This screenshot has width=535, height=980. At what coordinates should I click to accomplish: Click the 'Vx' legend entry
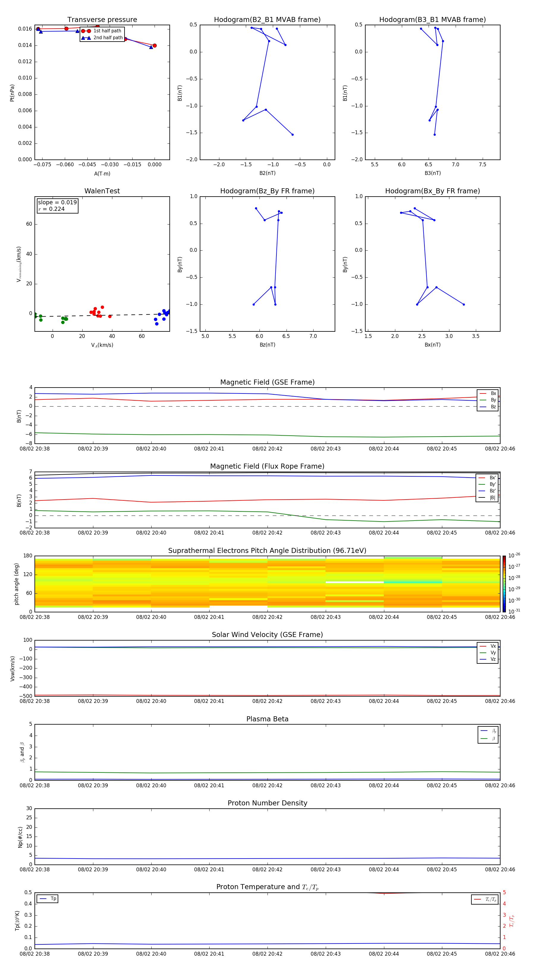488,646
